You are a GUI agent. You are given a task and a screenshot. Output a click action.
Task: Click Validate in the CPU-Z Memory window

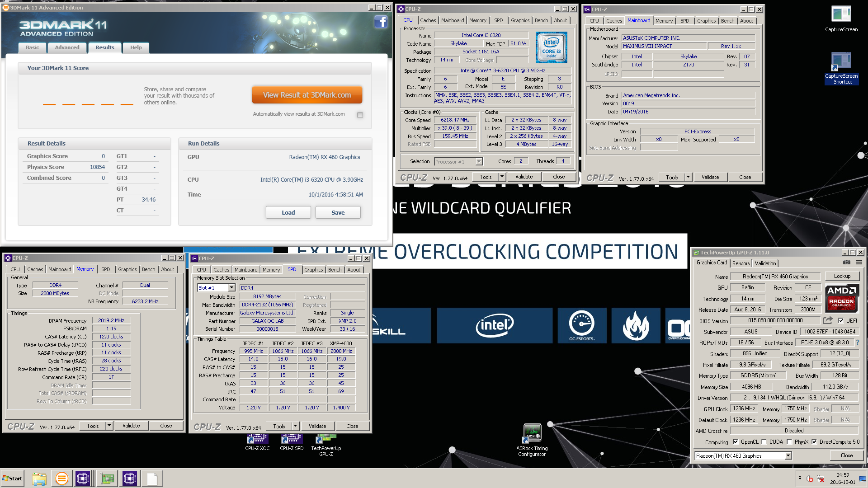coord(131,426)
